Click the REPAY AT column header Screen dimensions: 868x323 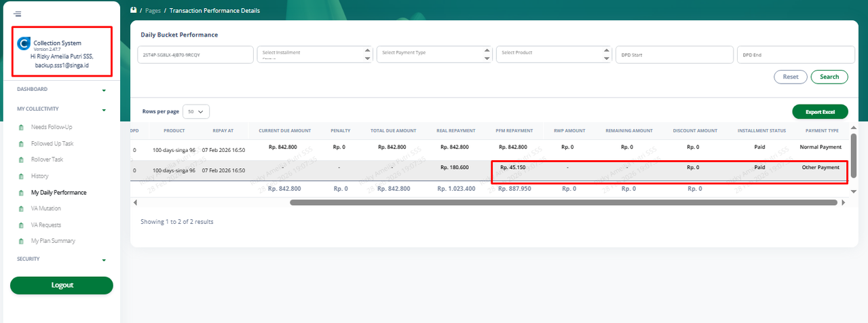click(223, 130)
